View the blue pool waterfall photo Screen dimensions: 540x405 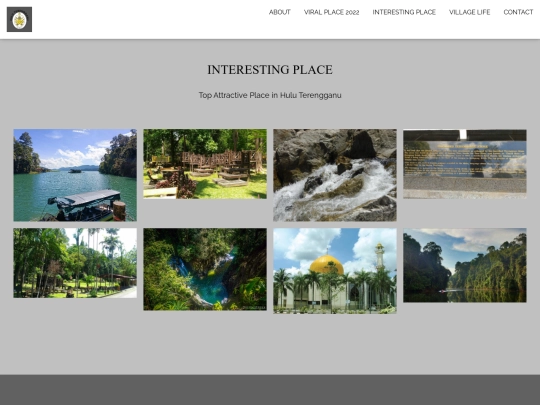205,269
